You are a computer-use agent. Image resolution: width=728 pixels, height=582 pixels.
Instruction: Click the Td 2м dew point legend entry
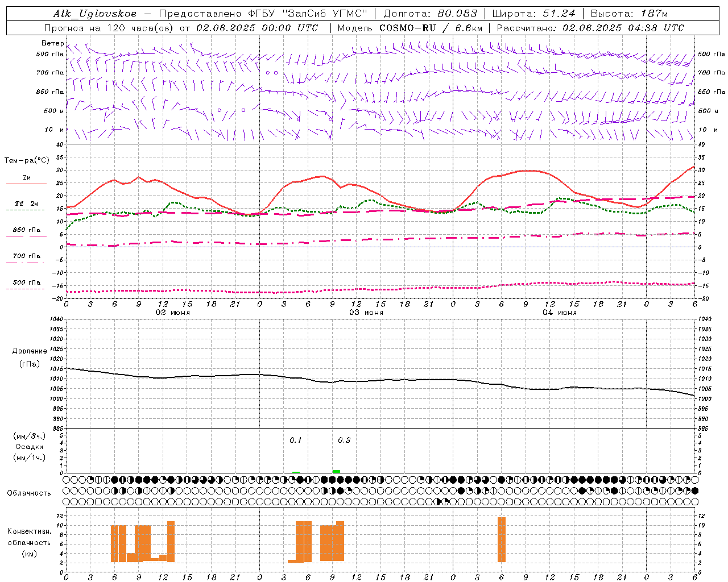click(27, 203)
